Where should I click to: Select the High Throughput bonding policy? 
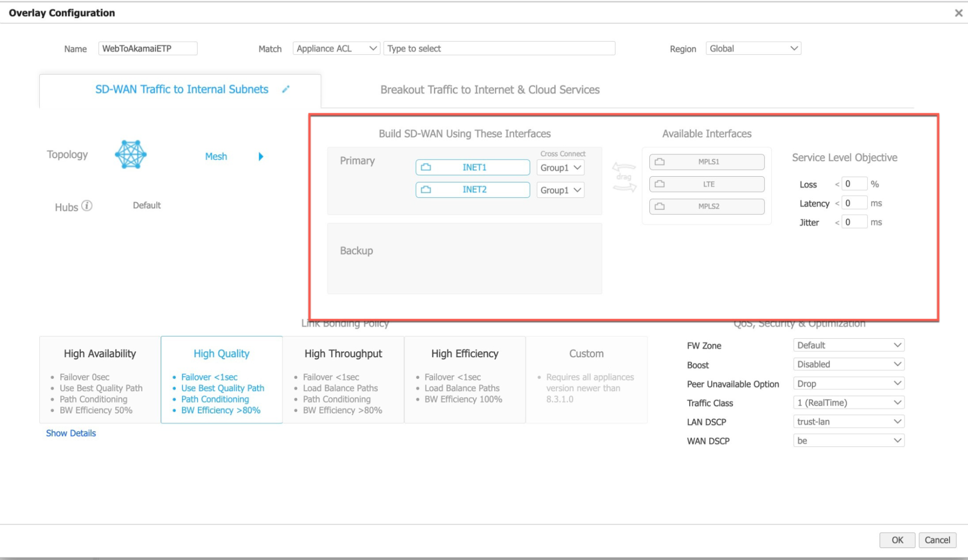tap(343, 379)
